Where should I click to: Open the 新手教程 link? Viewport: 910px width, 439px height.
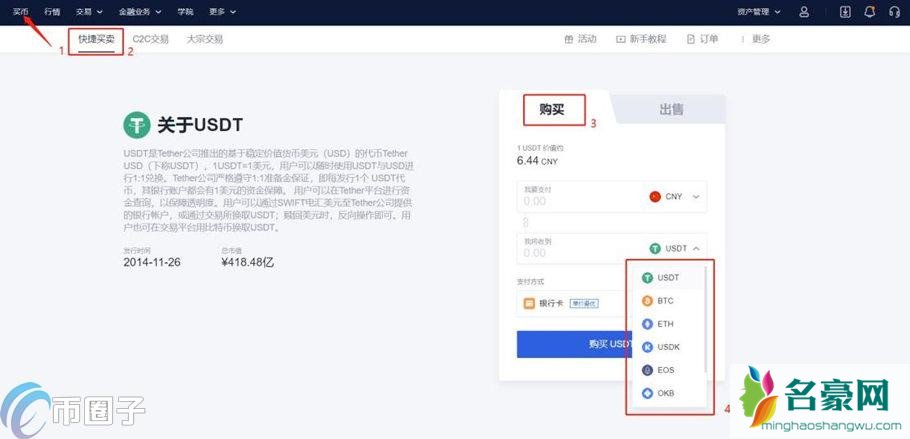[641, 39]
